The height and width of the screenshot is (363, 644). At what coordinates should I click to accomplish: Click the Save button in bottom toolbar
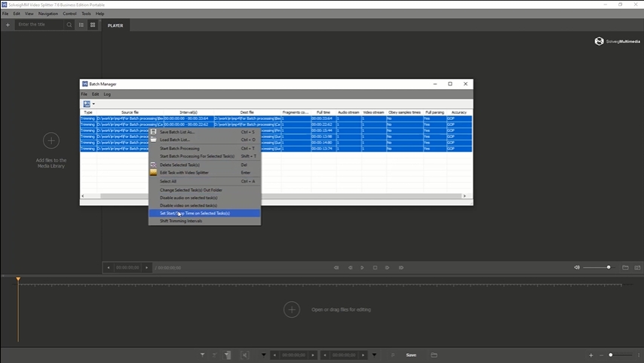click(411, 355)
